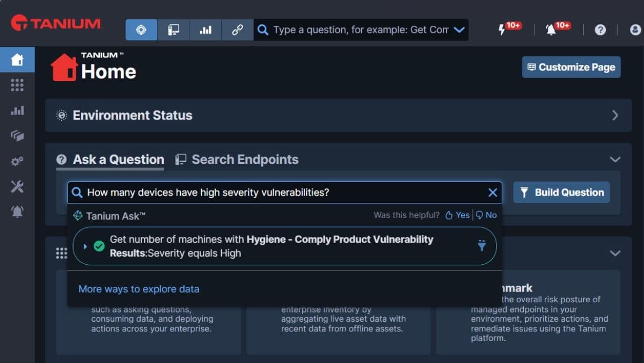644x363 pixels.
Task: Open the modules grid in left sidebar
Action: (x=17, y=85)
